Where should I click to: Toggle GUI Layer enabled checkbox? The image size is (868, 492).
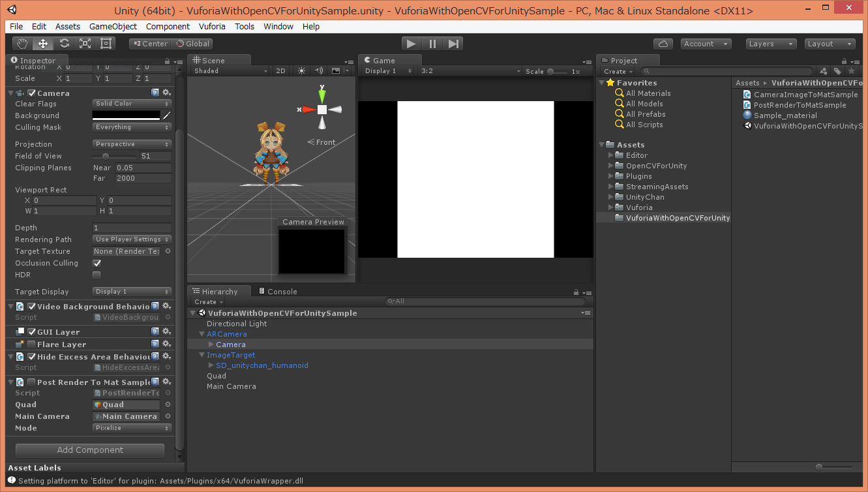click(32, 332)
